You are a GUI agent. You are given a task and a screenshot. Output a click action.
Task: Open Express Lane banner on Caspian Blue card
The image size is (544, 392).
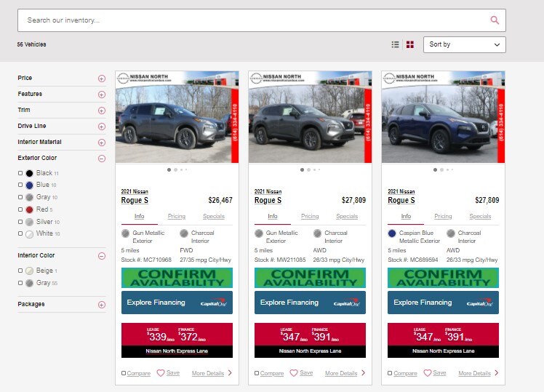(444, 340)
